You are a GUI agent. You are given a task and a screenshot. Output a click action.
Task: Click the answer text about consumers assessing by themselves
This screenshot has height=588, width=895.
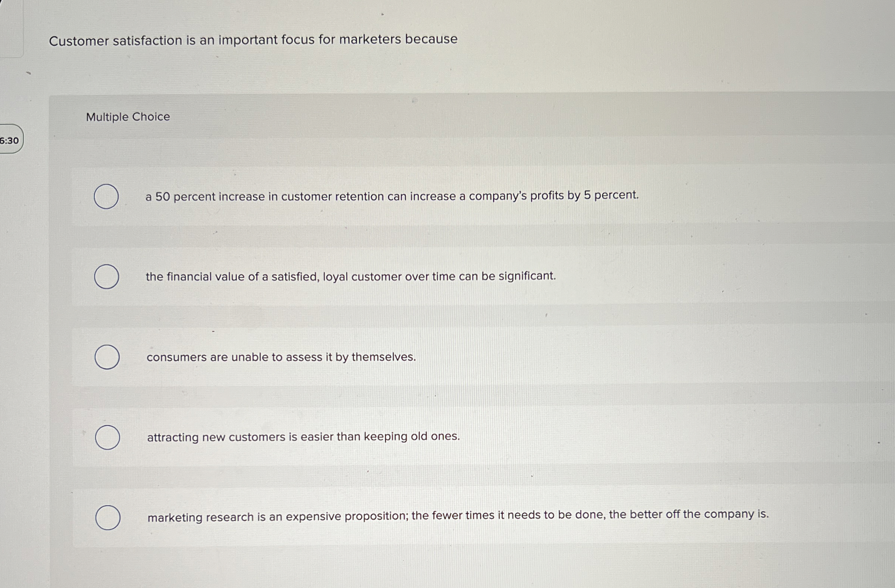pyautogui.click(x=281, y=357)
